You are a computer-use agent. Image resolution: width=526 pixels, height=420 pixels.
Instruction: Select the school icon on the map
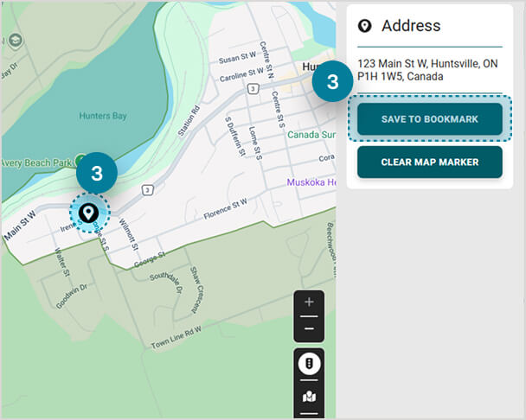pos(16,41)
